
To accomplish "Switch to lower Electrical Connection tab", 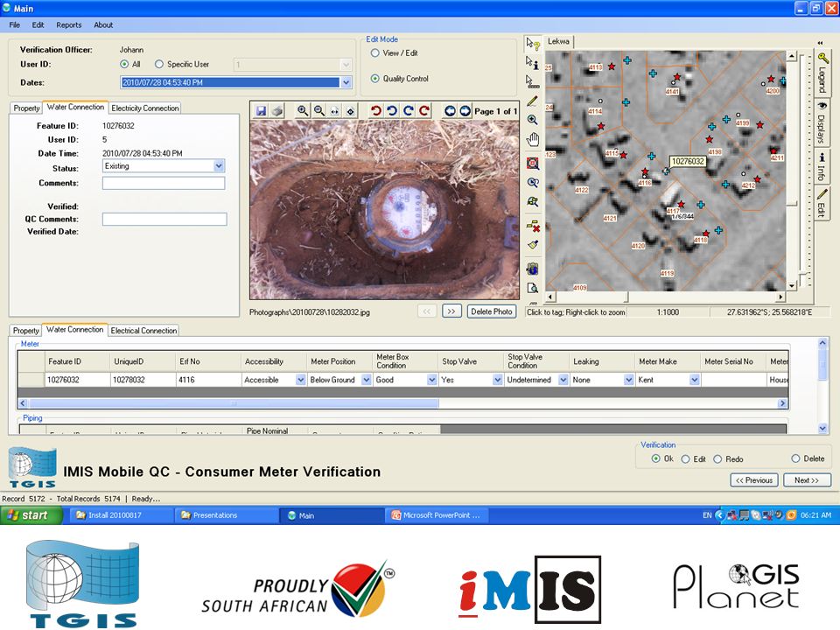I will 143,331.
